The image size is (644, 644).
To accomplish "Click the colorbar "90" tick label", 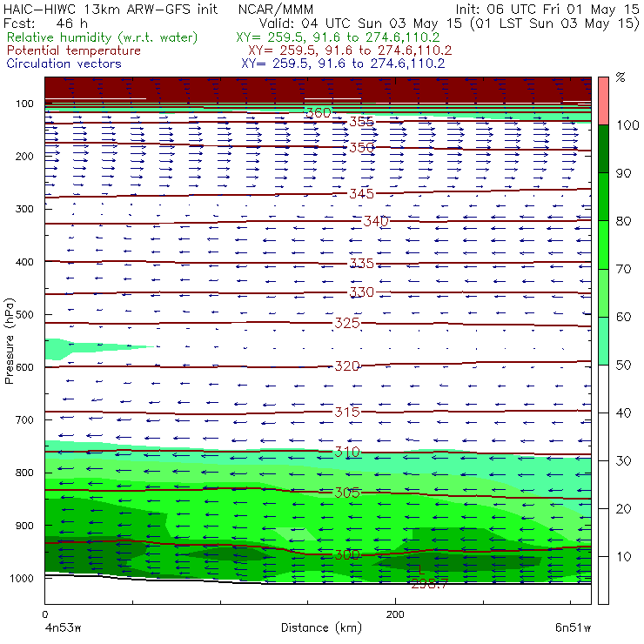I will click(x=623, y=173).
